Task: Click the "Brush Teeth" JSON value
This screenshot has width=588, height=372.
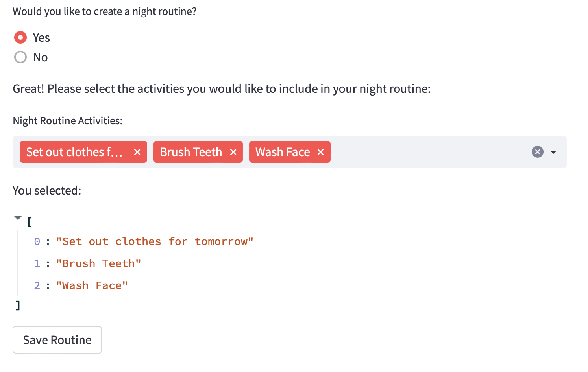Action: pos(98,263)
